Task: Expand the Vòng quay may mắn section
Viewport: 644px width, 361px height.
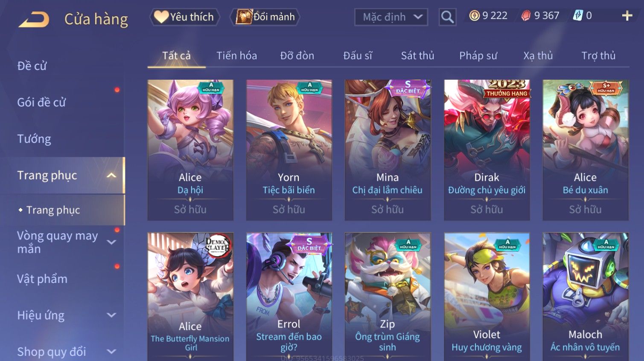Action: point(111,242)
